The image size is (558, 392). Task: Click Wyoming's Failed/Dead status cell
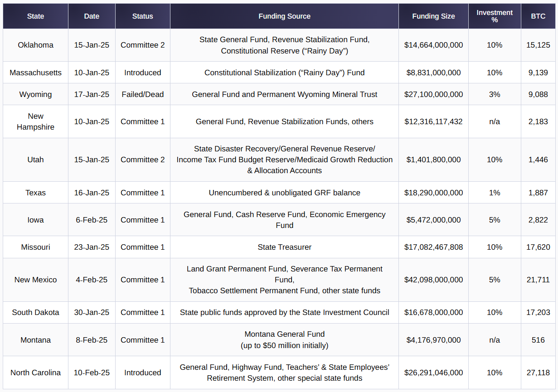point(143,94)
